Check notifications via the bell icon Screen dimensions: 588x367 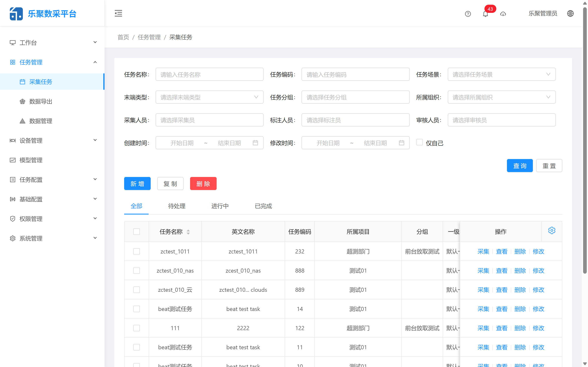486,14
